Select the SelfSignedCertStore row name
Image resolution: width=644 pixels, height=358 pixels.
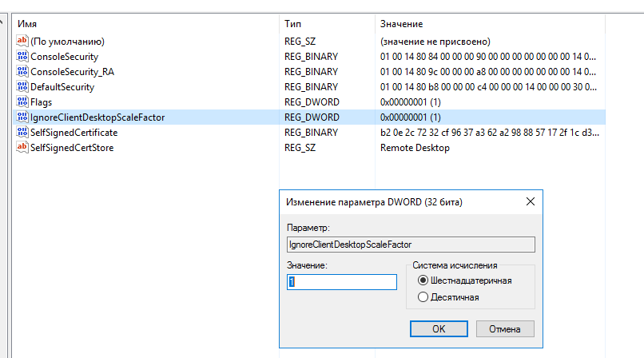click(71, 147)
